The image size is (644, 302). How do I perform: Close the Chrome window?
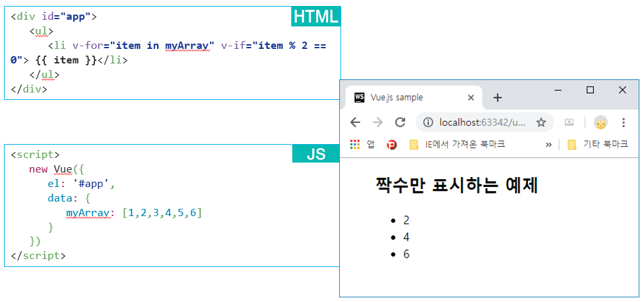[x=622, y=90]
